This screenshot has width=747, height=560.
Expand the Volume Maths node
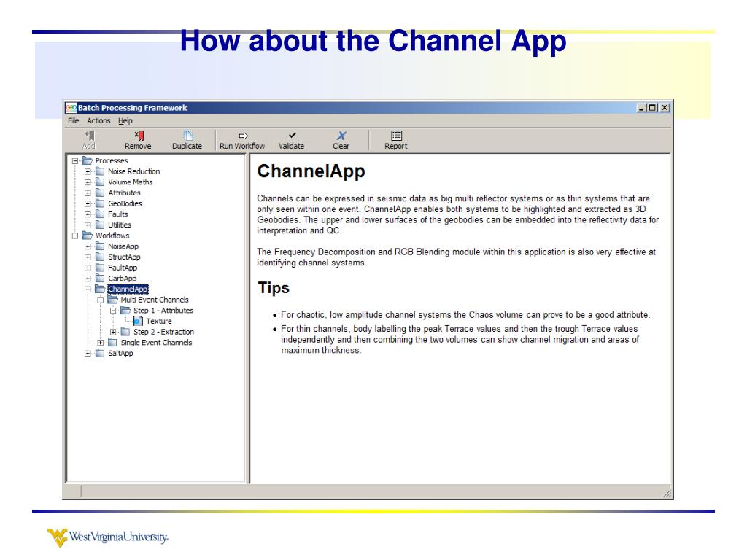coord(88,182)
